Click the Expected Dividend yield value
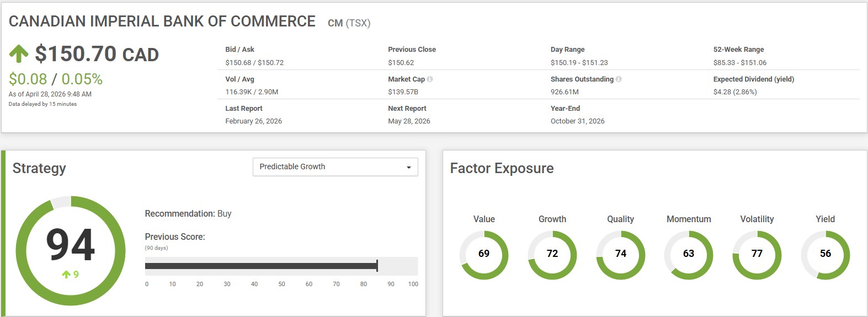Screen dimensions: 868x317 734,92
